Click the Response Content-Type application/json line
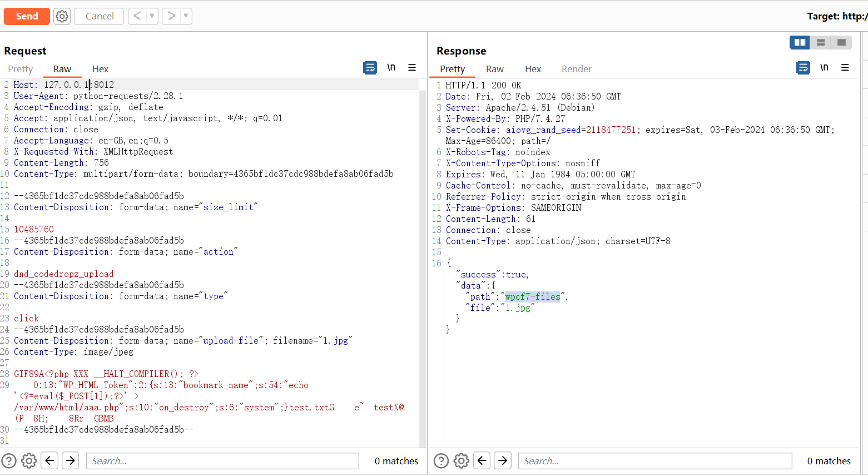 click(x=558, y=241)
